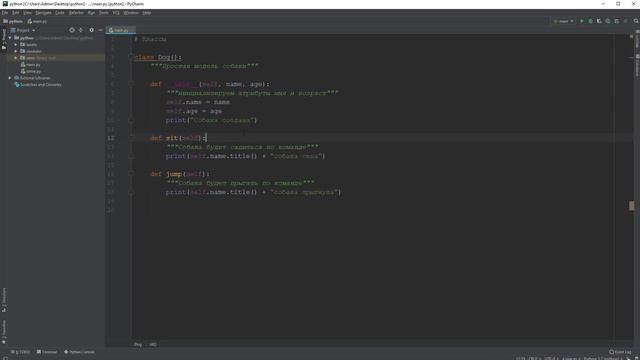Open the Edit menu
This screenshot has height=360, width=640.
16,13
